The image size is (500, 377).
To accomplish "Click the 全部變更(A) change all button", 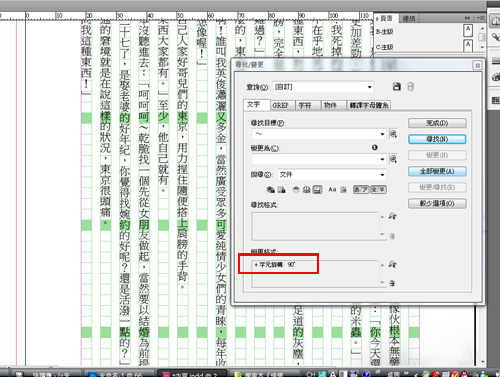I will click(437, 171).
